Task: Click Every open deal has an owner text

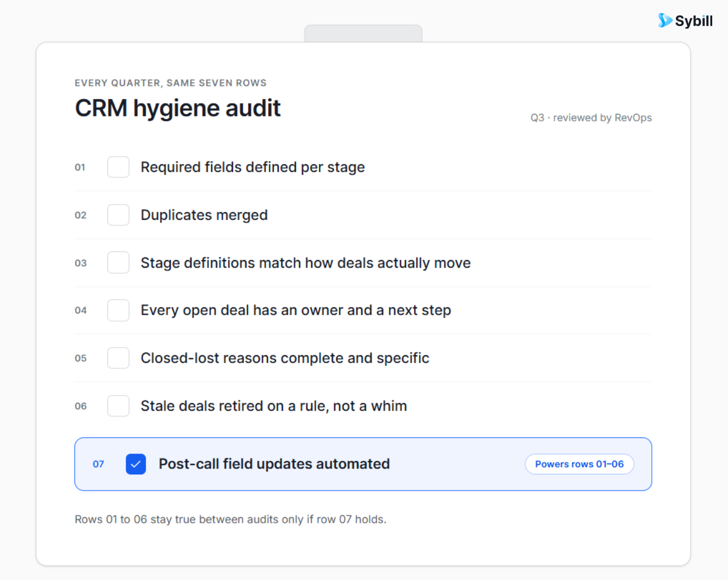Action: point(296,310)
